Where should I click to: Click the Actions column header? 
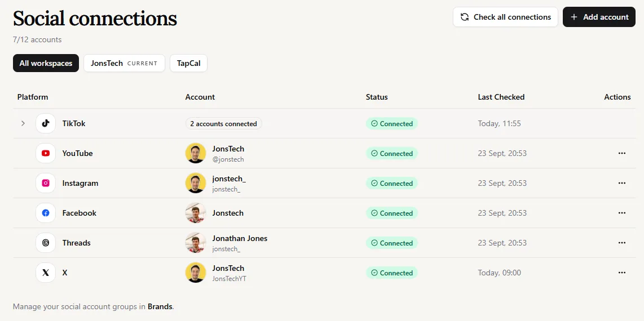617,97
